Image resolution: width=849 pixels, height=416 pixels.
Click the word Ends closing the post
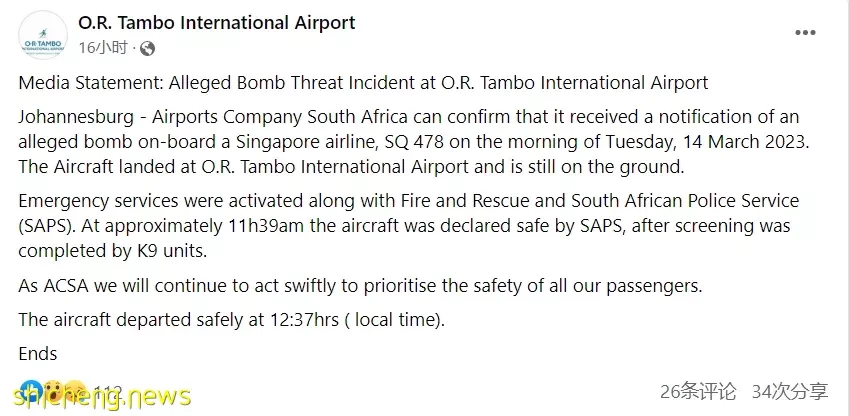pos(38,354)
